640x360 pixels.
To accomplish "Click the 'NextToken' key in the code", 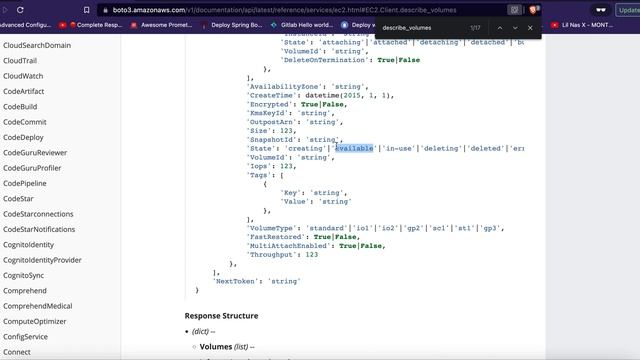I will (236, 281).
